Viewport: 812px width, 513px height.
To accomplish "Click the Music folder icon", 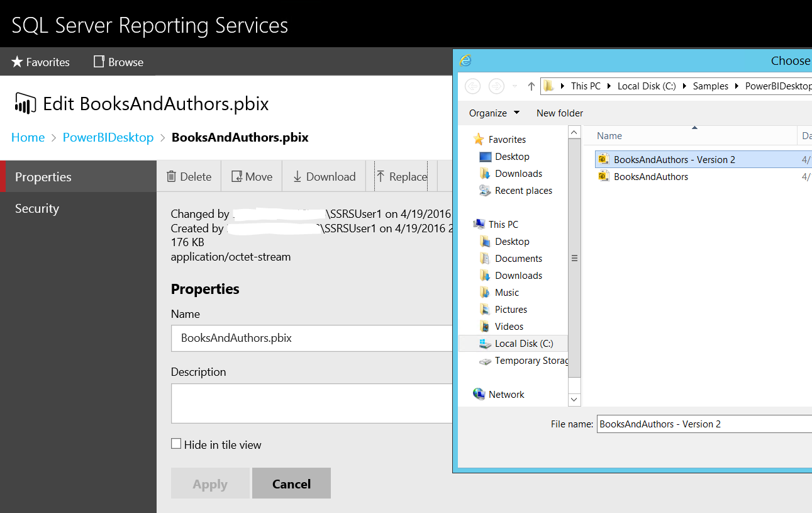I will click(x=485, y=292).
